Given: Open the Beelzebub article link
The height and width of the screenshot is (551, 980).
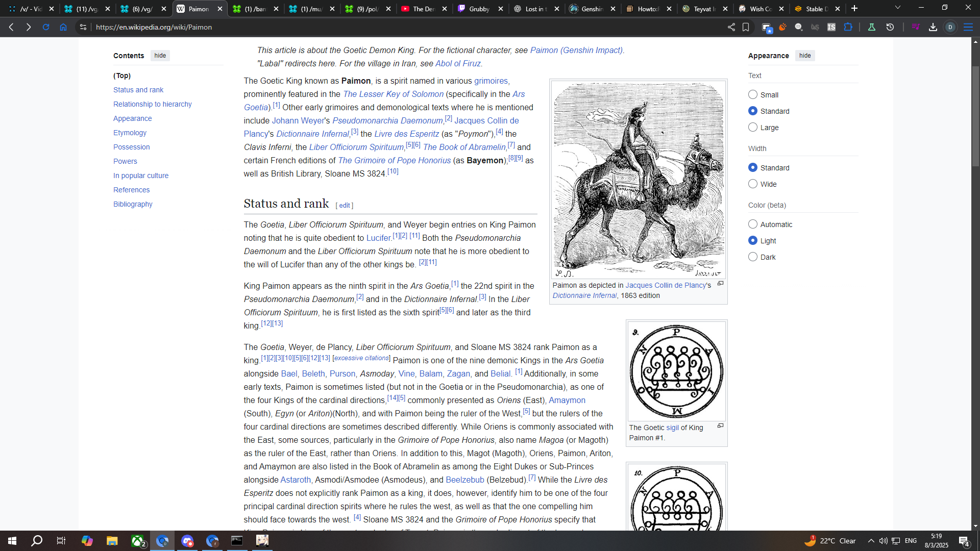Looking at the screenshot, I should 465,480.
